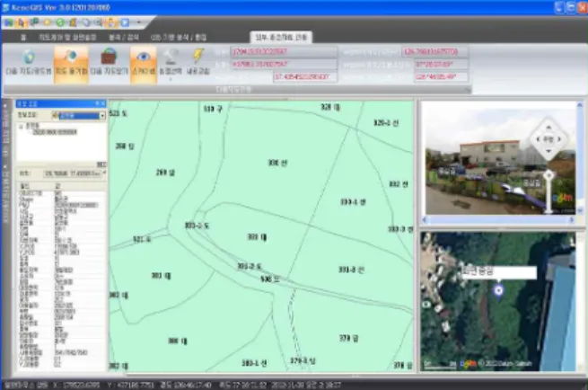Image resolution: width=588 pixels, height=390 pixels.
Task: Click parcel 380 on the cadastral map
Action: tap(178, 341)
